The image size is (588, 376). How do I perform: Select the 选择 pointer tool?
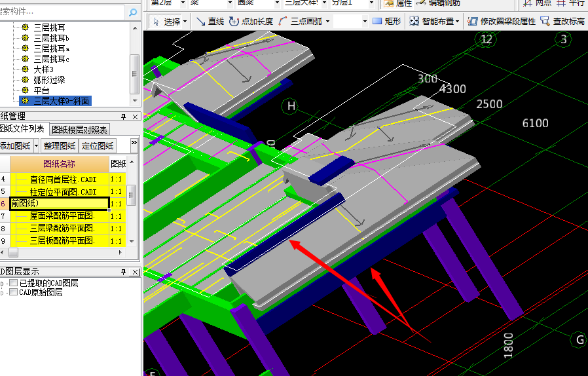point(167,22)
